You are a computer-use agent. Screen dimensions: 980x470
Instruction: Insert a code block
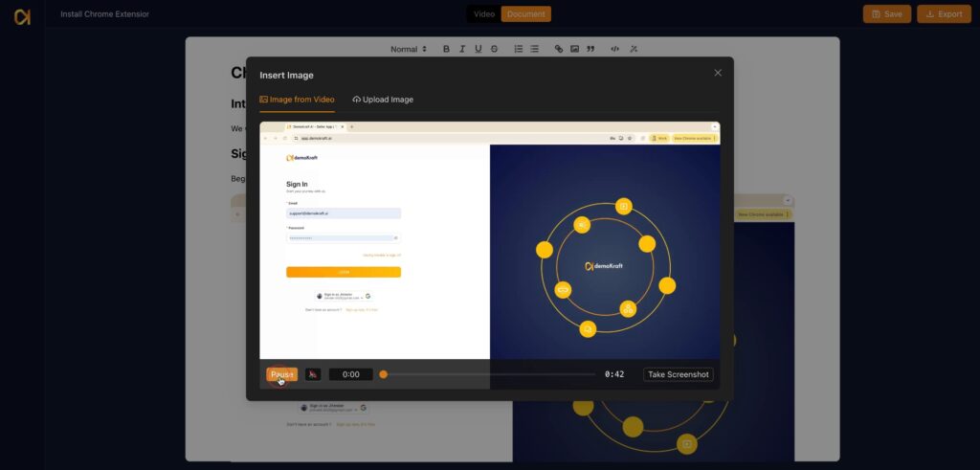click(x=614, y=49)
